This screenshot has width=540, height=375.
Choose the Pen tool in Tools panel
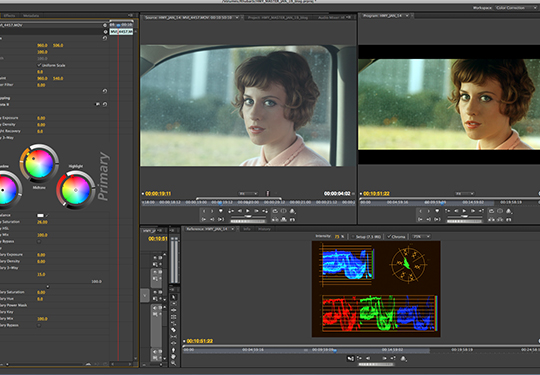coord(173,350)
